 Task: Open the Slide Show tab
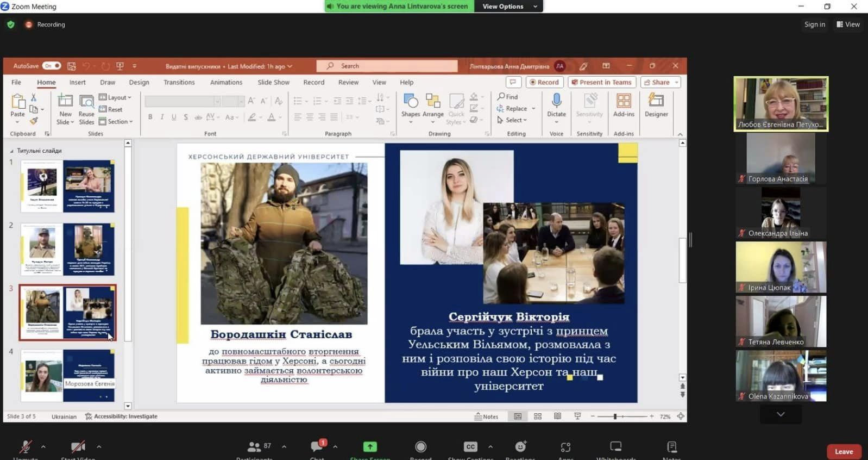tap(273, 82)
